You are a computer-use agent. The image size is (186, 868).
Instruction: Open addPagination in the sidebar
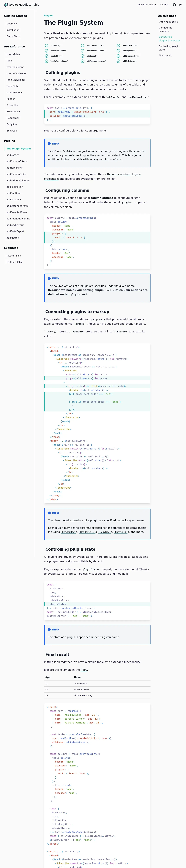(15, 187)
